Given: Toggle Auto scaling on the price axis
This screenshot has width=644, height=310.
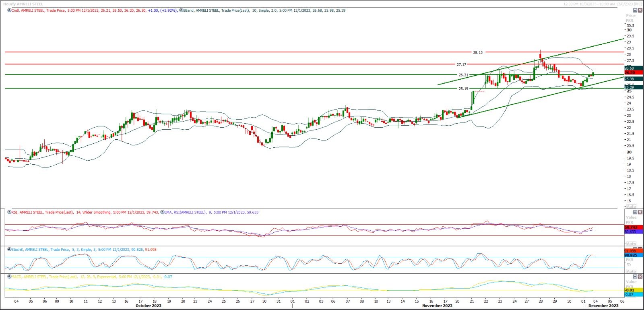Looking at the screenshot, I should (631, 206).
